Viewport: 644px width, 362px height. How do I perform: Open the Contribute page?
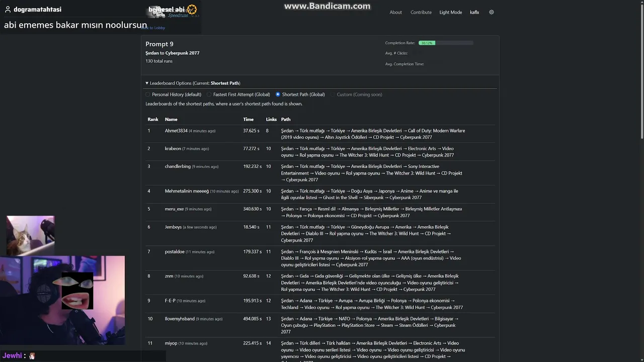click(x=421, y=12)
